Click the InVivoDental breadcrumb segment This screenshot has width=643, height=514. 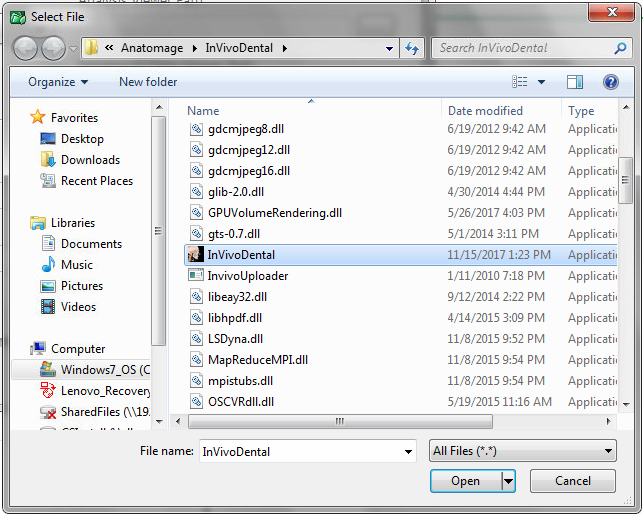(x=239, y=48)
